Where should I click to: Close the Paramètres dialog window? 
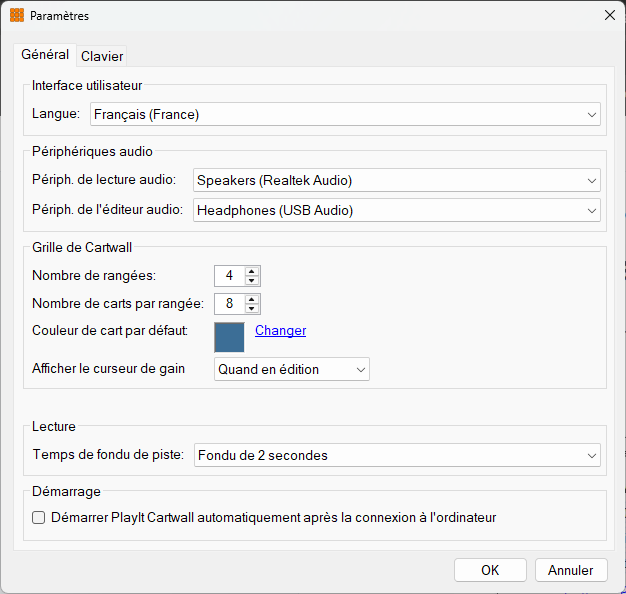pyautogui.click(x=610, y=15)
